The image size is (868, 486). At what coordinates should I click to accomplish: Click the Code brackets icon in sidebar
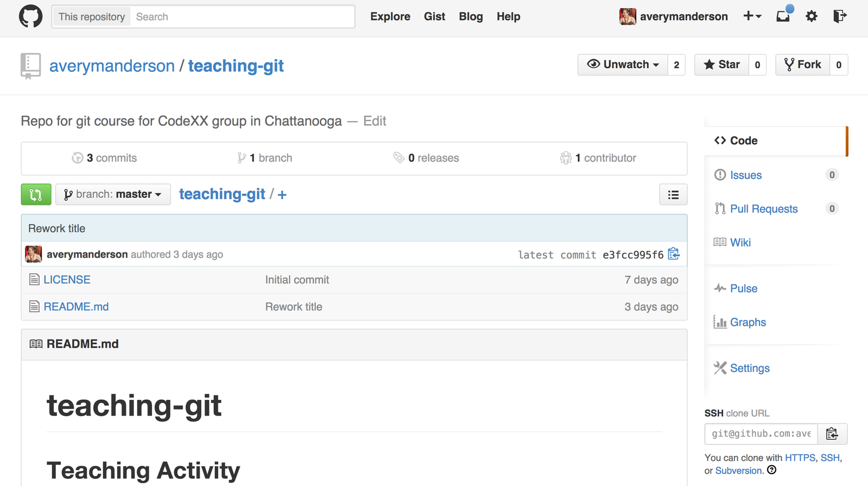click(720, 140)
